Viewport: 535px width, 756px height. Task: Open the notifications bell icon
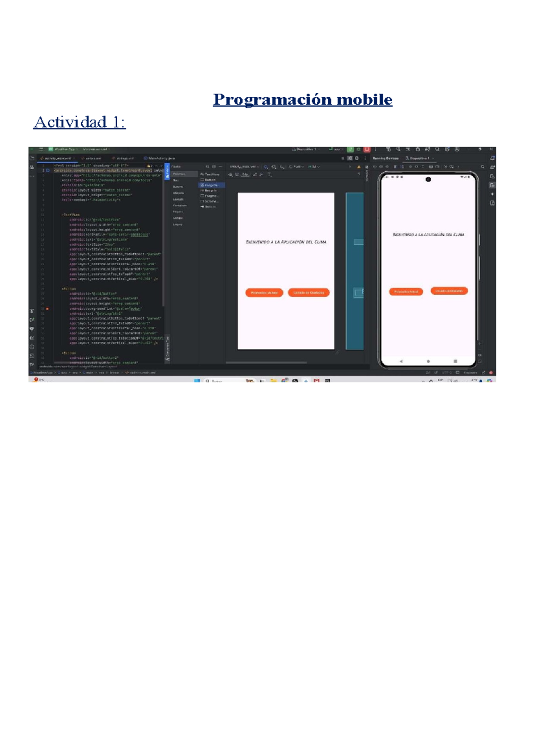[492, 158]
